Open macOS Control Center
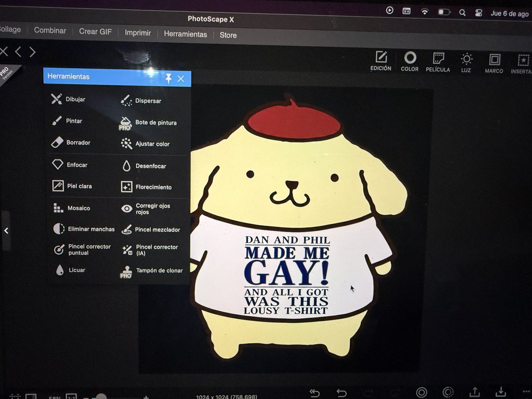 [478, 13]
